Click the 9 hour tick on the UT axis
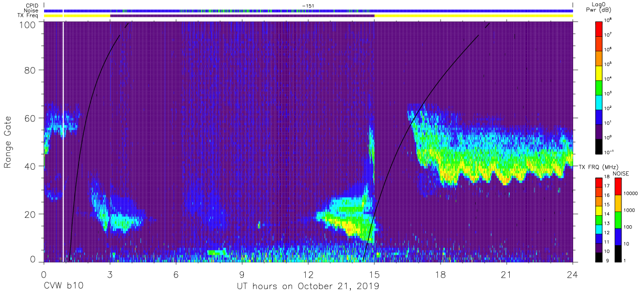The image size is (644, 297). pyautogui.click(x=242, y=275)
